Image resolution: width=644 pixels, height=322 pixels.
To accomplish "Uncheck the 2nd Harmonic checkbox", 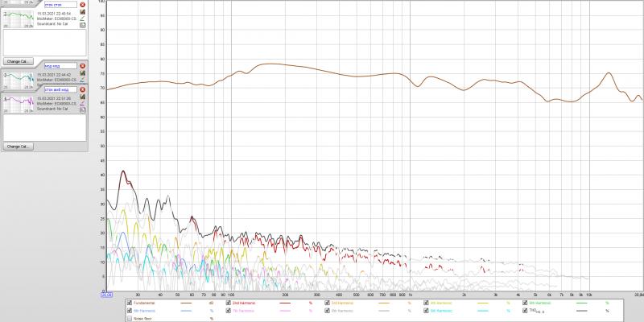I will pyautogui.click(x=229, y=303).
